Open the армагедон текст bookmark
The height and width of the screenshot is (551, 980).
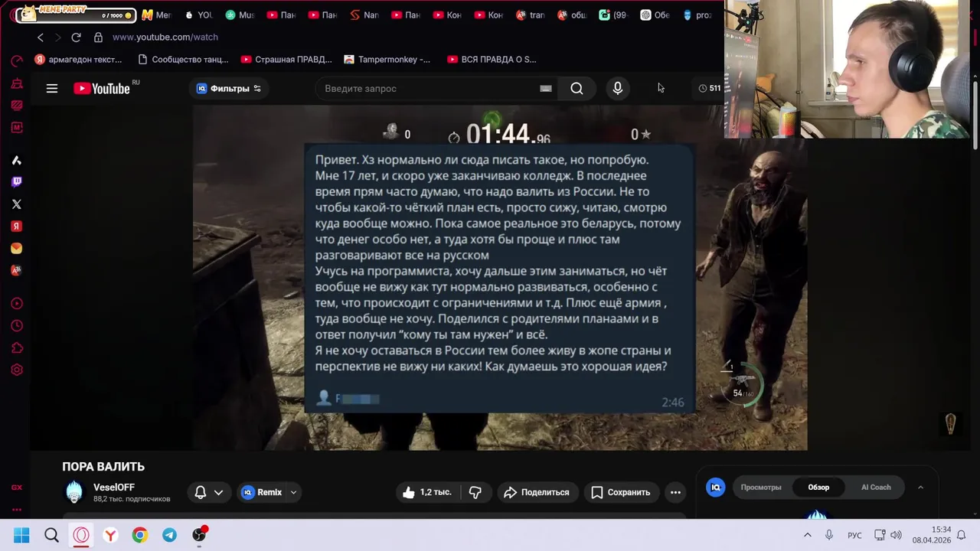(78, 59)
